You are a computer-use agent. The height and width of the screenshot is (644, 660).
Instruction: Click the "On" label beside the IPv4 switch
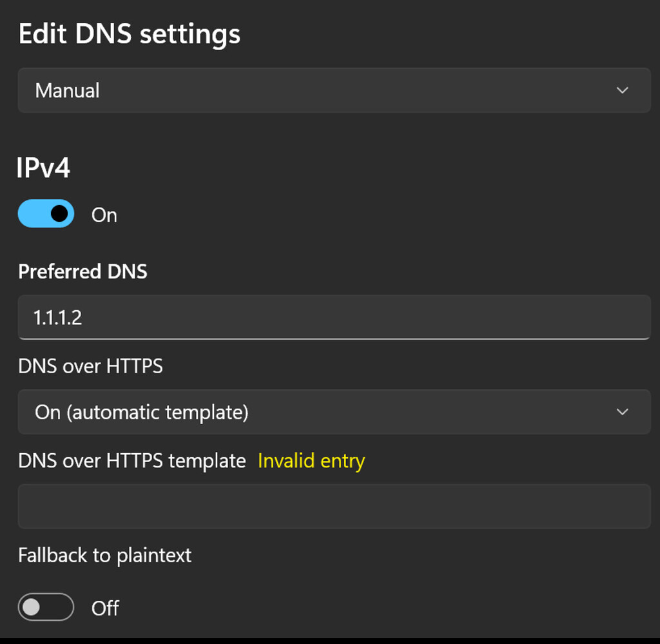point(104,215)
